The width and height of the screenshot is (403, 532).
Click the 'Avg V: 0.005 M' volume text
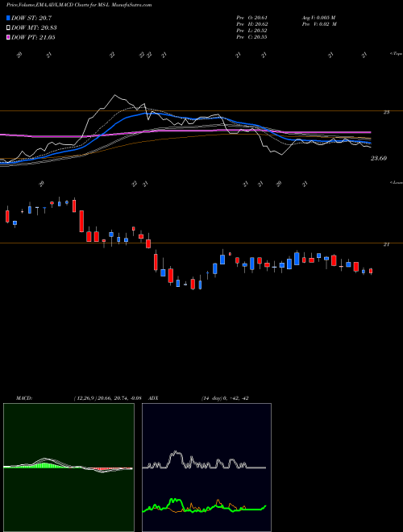(x=318, y=18)
